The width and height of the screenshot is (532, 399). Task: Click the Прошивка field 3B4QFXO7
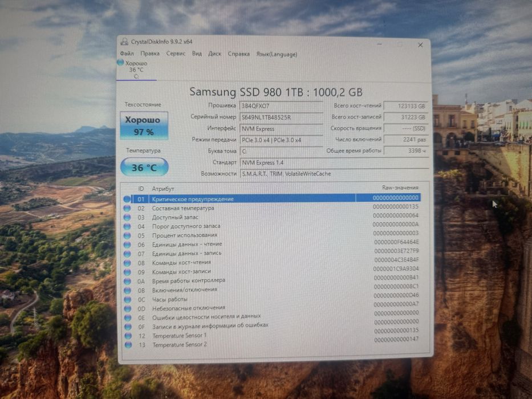point(281,106)
